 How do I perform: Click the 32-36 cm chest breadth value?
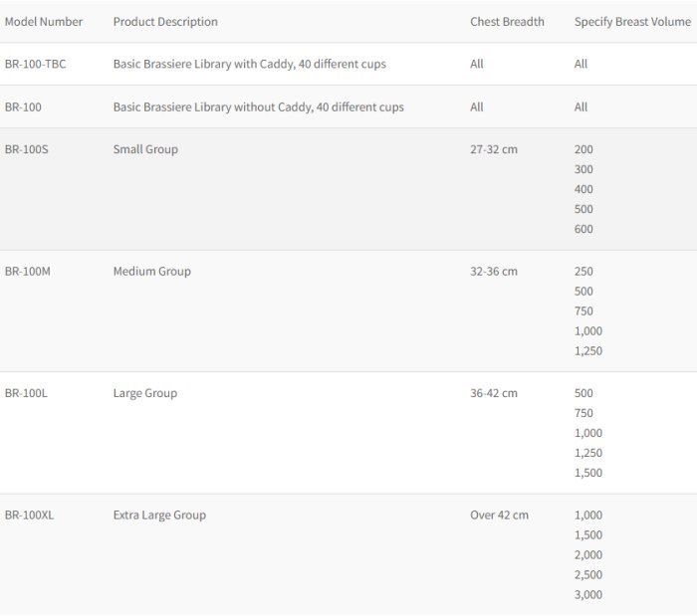point(494,272)
